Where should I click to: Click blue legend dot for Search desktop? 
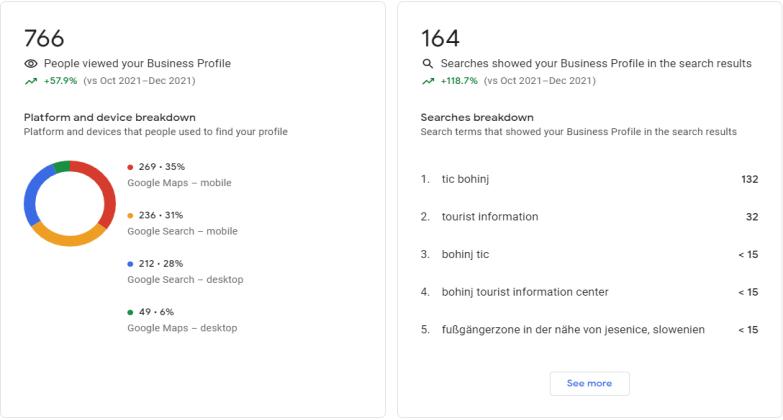pos(130,264)
